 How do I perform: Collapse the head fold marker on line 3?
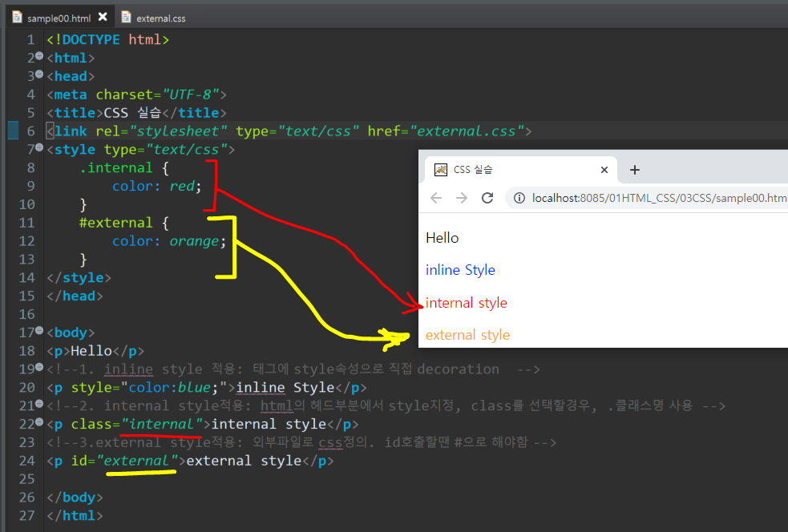39,75
